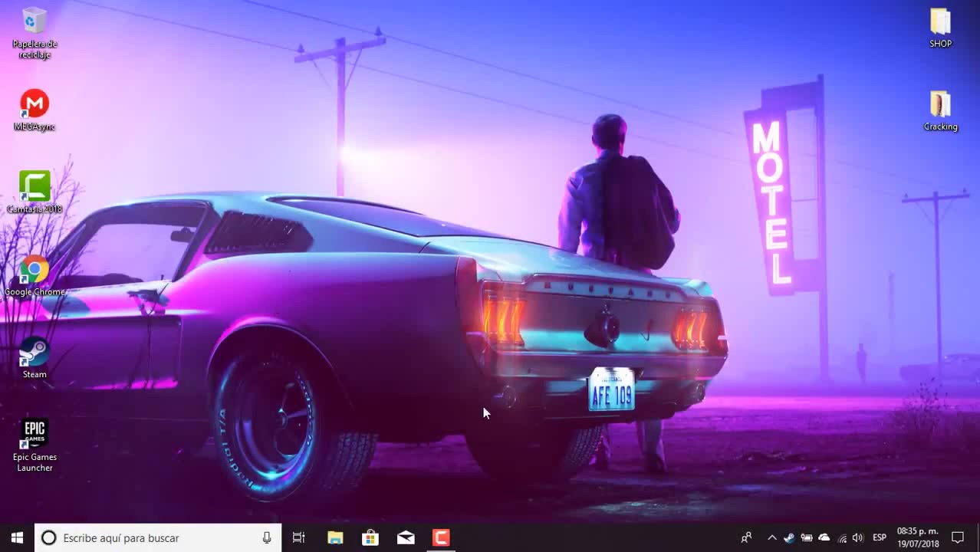Screen dimensions: 980x552
Task: Open the battery status tray icon
Action: tap(806, 537)
